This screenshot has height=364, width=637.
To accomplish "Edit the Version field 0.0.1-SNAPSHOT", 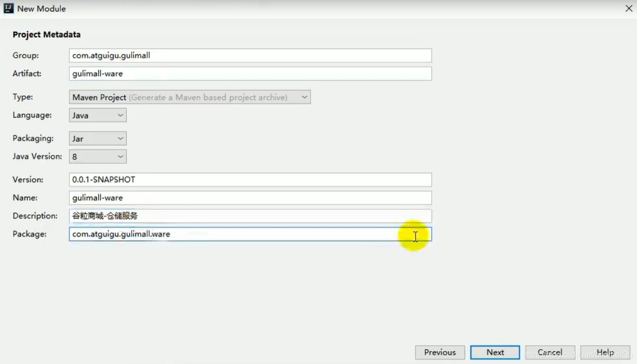I will (x=250, y=180).
